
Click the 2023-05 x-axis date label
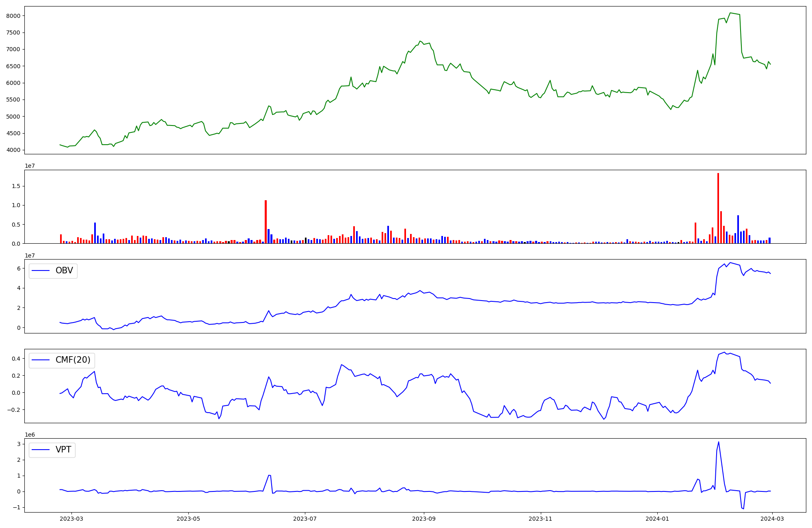[x=188, y=518]
